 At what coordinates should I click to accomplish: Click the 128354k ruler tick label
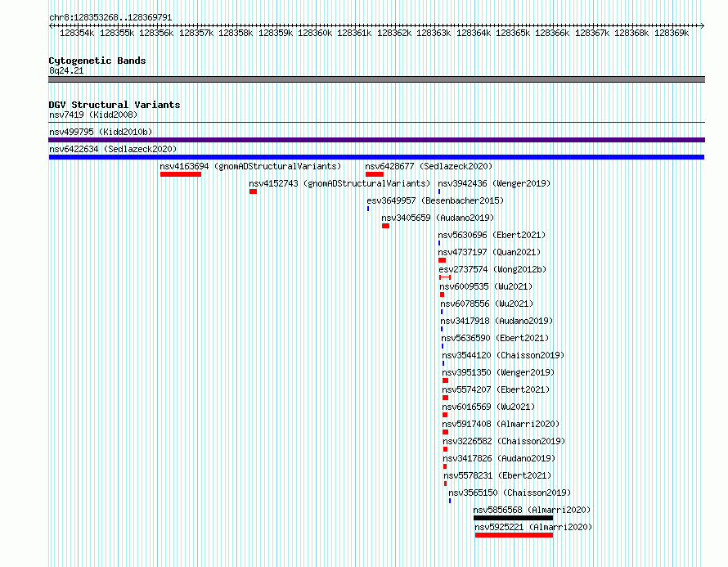(77, 33)
